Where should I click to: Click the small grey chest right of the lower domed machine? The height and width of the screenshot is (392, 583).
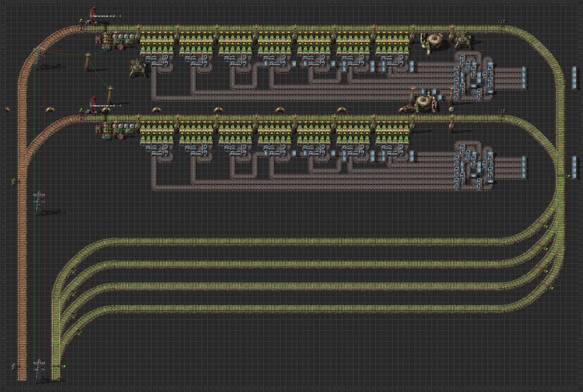(451, 109)
